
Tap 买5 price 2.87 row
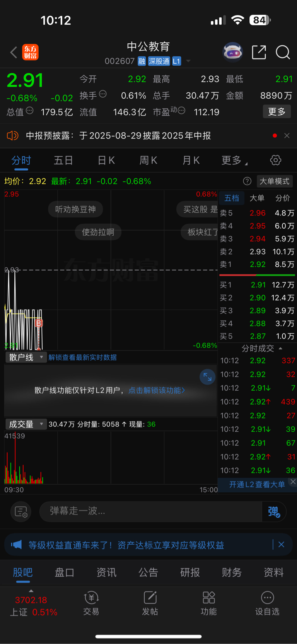[257, 336]
